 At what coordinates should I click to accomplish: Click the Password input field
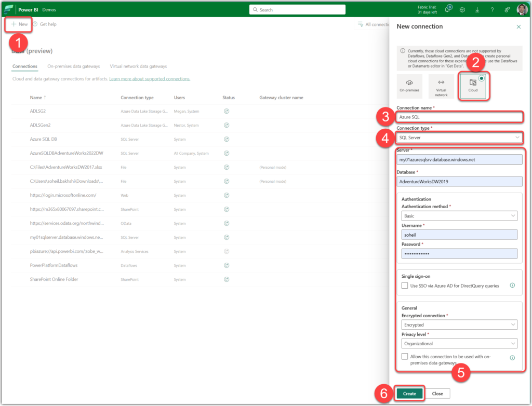tap(459, 254)
